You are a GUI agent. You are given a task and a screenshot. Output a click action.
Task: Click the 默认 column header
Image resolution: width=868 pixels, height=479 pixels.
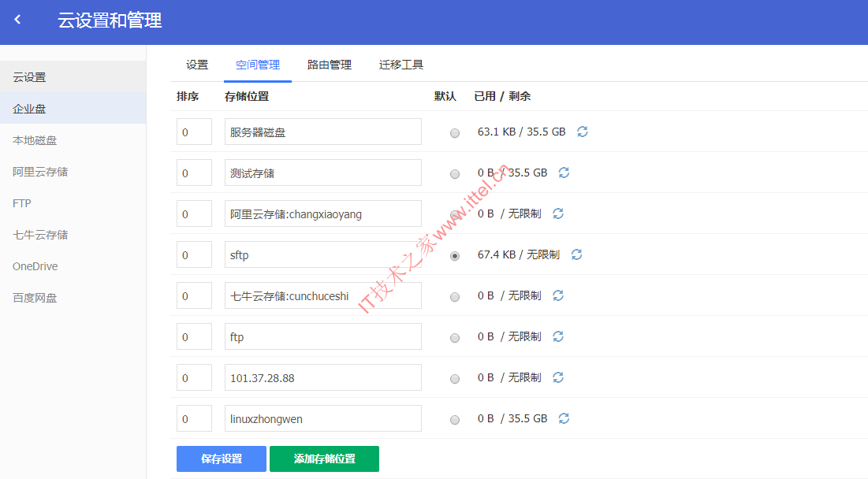(x=445, y=96)
